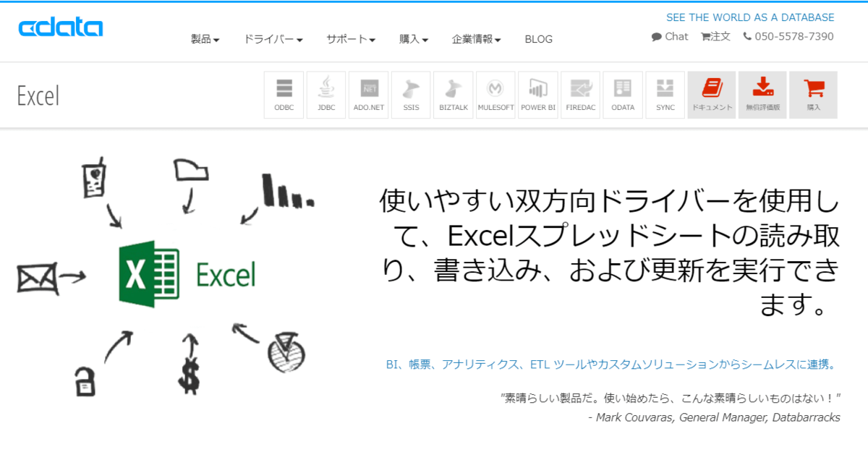Click the 購入 shopping cart tile

[814, 95]
